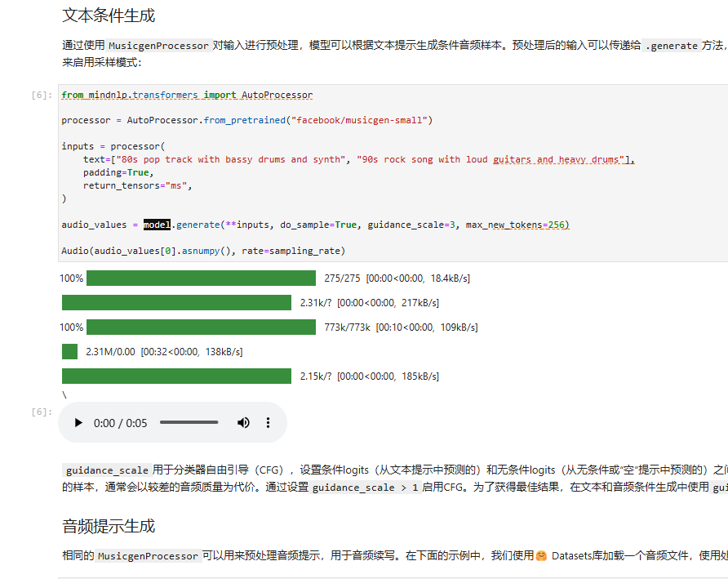The width and height of the screenshot is (728, 579).
Task: Click the small 2.31M/0.00 progress bar
Action: [69, 352]
